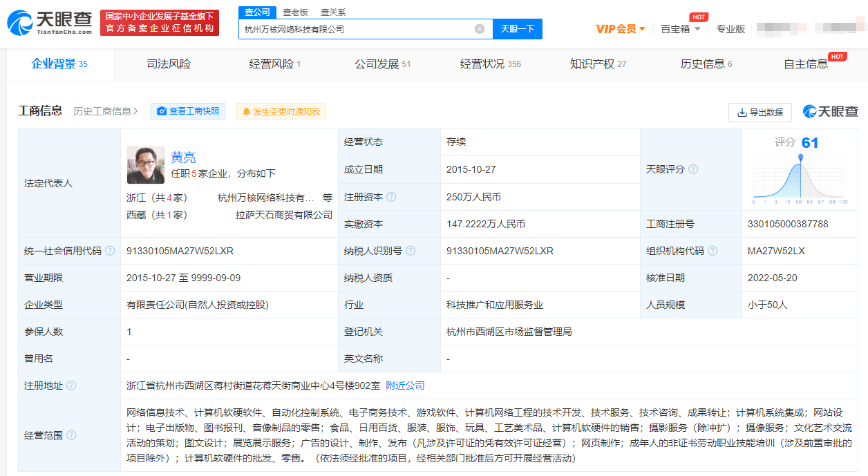Click the 导出数据 export button

tap(760, 112)
